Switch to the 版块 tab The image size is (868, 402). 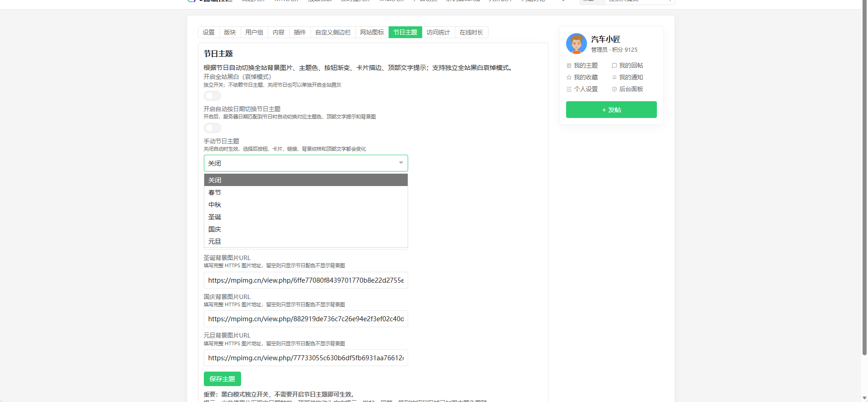tap(230, 32)
